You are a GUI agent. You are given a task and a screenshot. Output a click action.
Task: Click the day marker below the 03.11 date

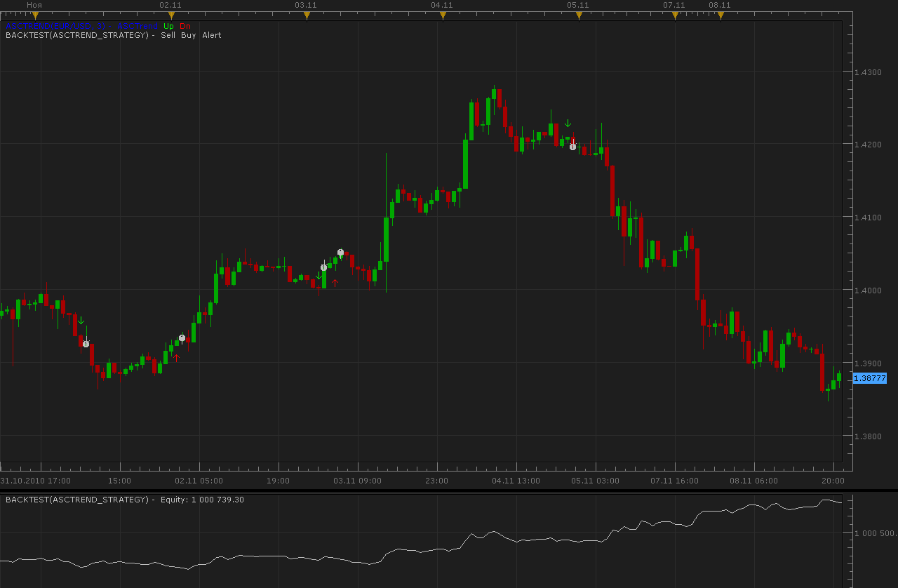tap(307, 15)
